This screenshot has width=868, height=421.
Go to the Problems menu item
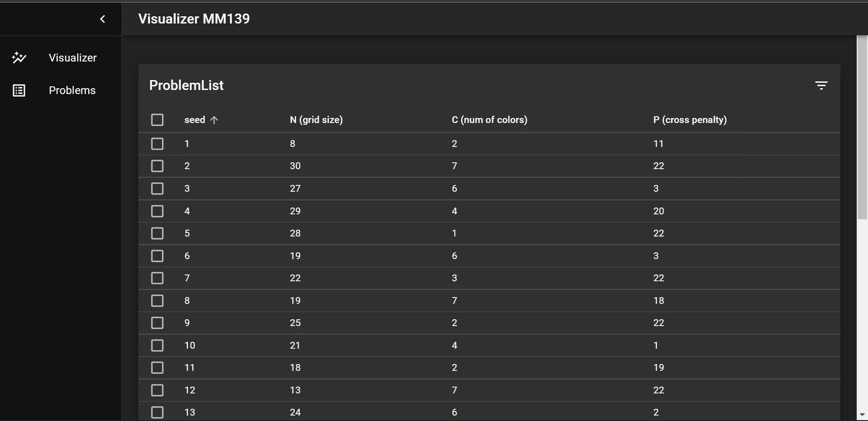pyautogui.click(x=72, y=90)
